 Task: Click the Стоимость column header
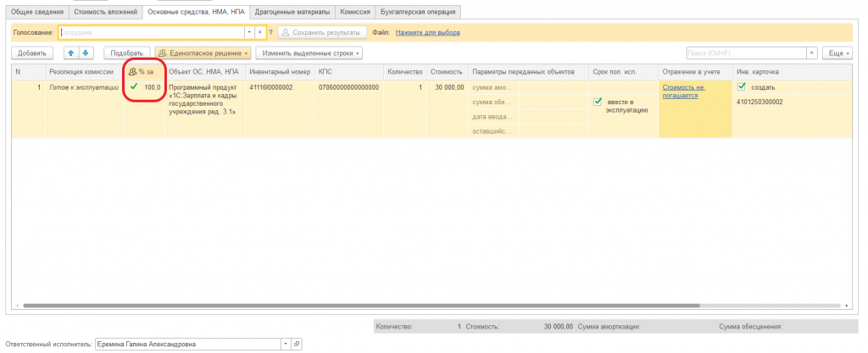(x=447, y=72)
